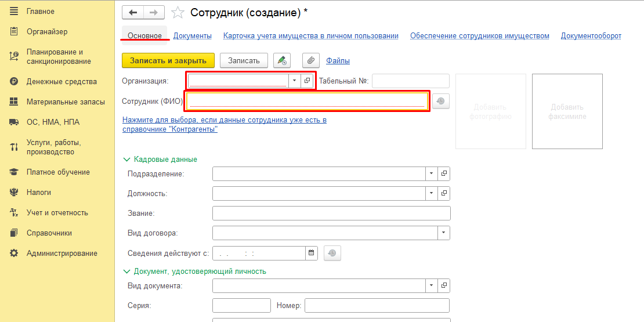The width and height of the screenshot is (644, 322).
Task: Open the Документооборот tab
Action: pos(591,36)
